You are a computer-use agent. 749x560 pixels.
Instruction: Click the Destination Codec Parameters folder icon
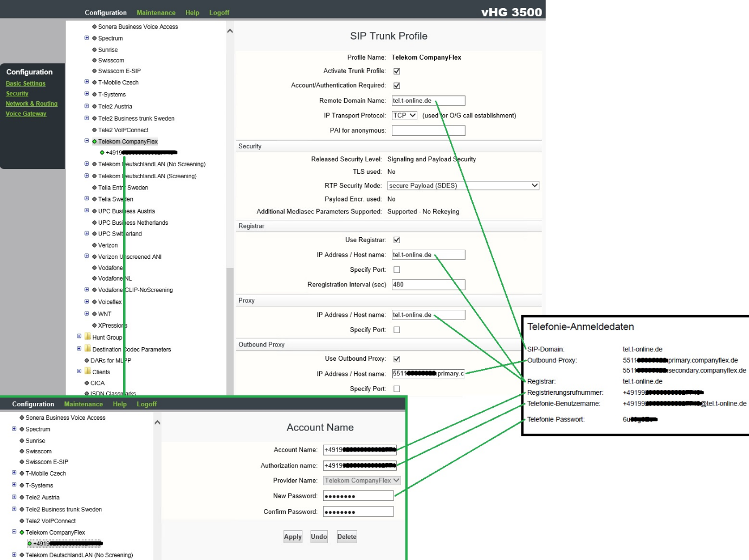click(x=87, y=349)
